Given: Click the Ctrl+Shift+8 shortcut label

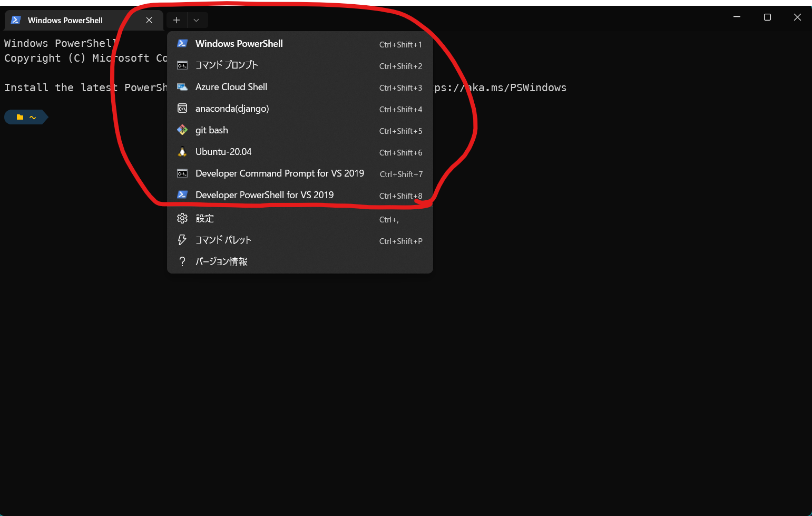Looking at the screenshot, I should [x=400, y=196].
